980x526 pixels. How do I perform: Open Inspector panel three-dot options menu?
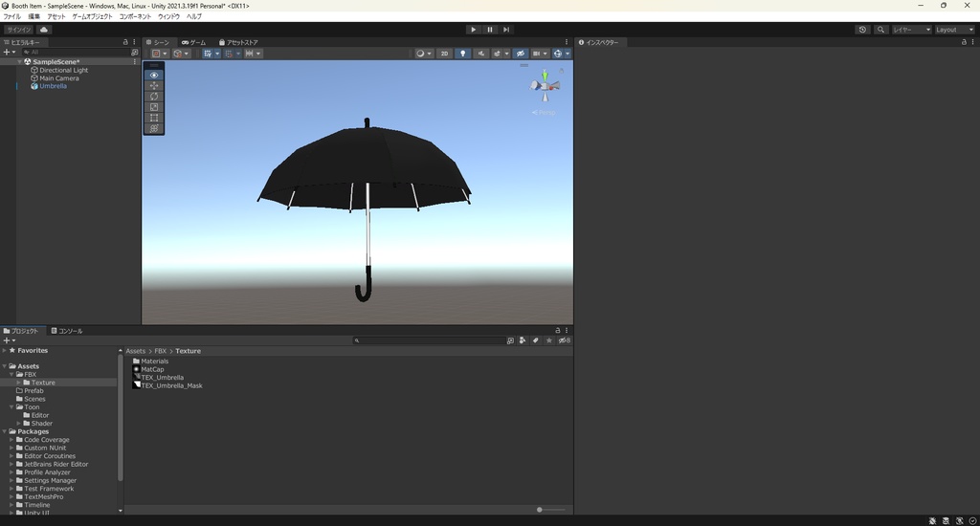972,42
